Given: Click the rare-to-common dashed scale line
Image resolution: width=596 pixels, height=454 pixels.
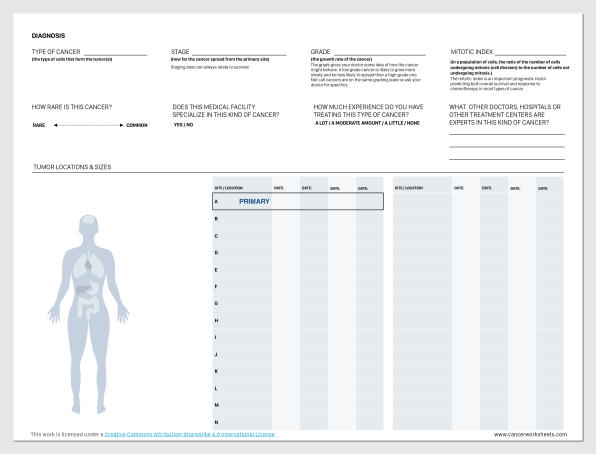Looking at the screenshot, I should tap(88, 125).
